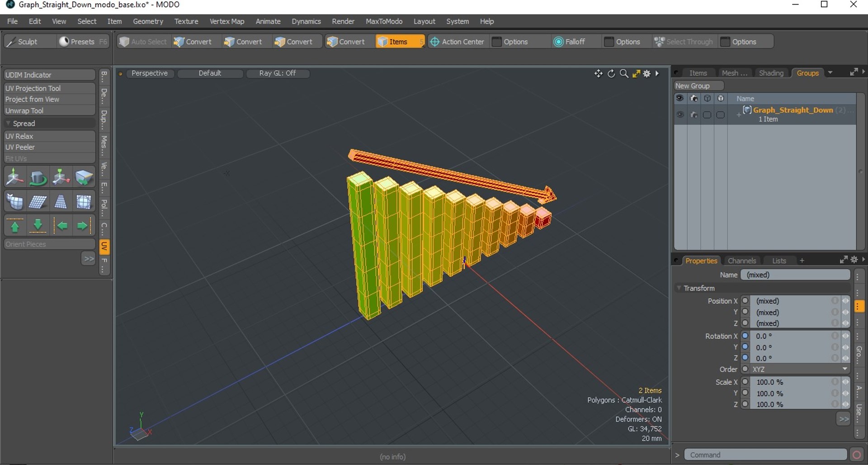Expand the Spread section
The image size is (868, 465).
click(8, 123)
